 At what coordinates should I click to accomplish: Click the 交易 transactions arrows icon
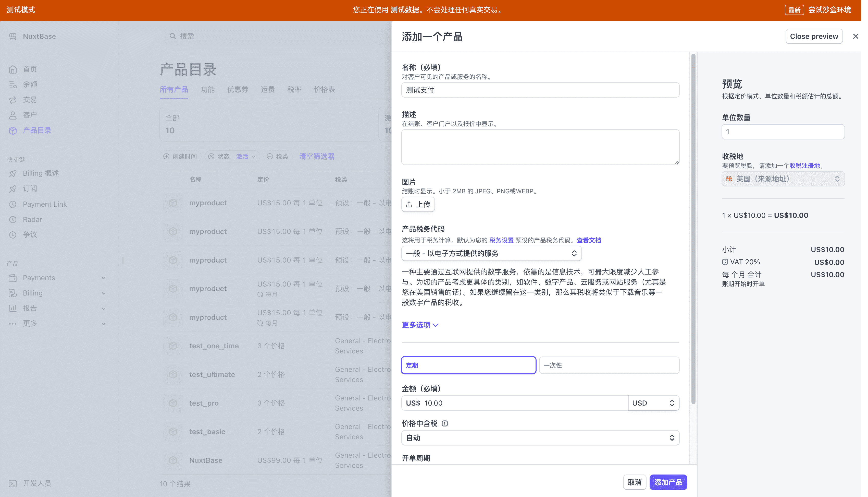click(13, 100)
